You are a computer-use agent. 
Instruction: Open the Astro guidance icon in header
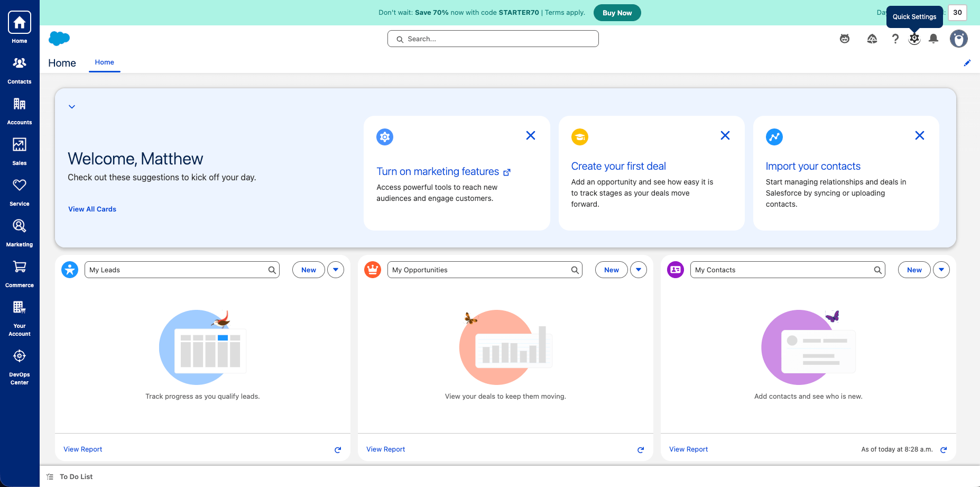845,39
